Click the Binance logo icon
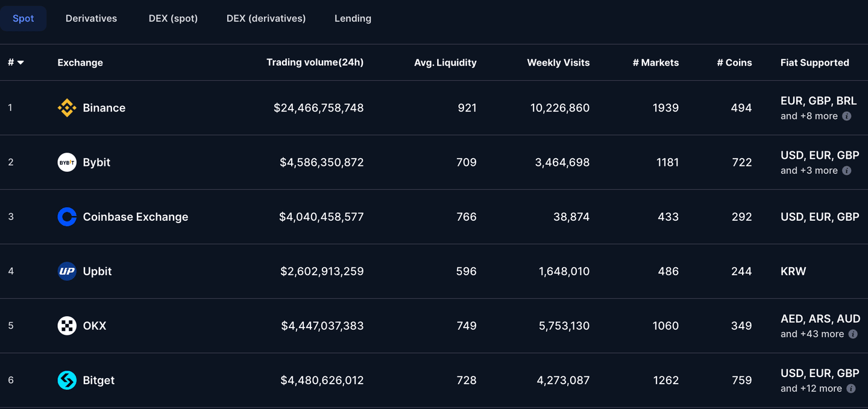 tap(67, 108)
